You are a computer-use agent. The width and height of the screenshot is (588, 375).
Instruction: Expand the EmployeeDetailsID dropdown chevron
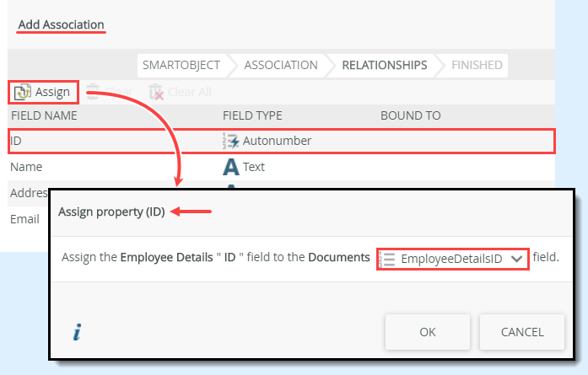[516, 259]
